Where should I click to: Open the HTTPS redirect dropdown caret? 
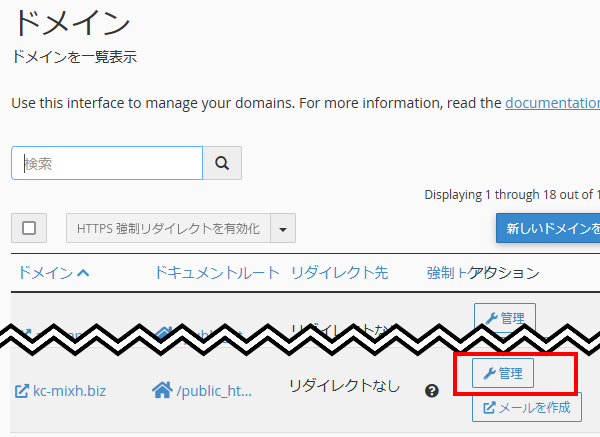(x=283, y=229)
